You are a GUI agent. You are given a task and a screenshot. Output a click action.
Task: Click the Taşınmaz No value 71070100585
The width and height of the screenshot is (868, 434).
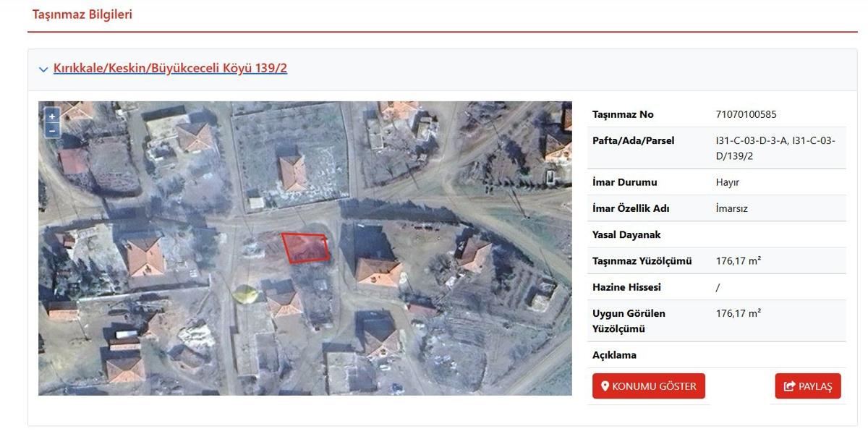pos(746,114)
